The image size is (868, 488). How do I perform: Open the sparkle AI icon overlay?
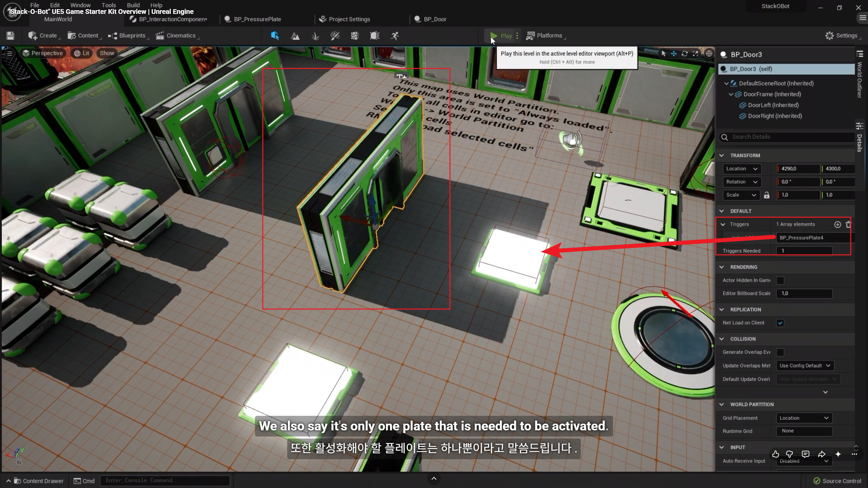coord(838,454)
